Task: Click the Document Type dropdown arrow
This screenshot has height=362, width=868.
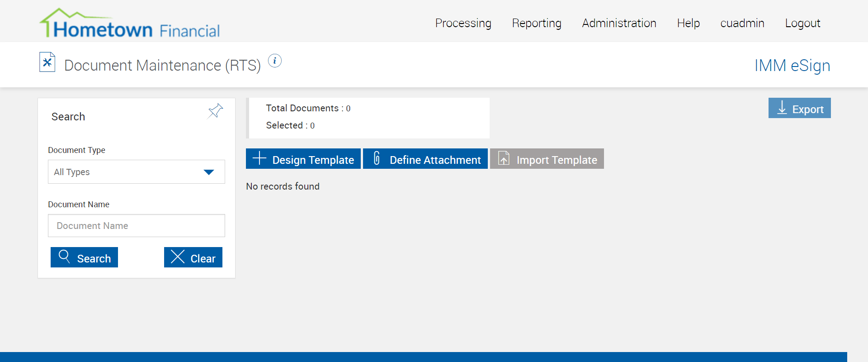Action: (208, 172)
